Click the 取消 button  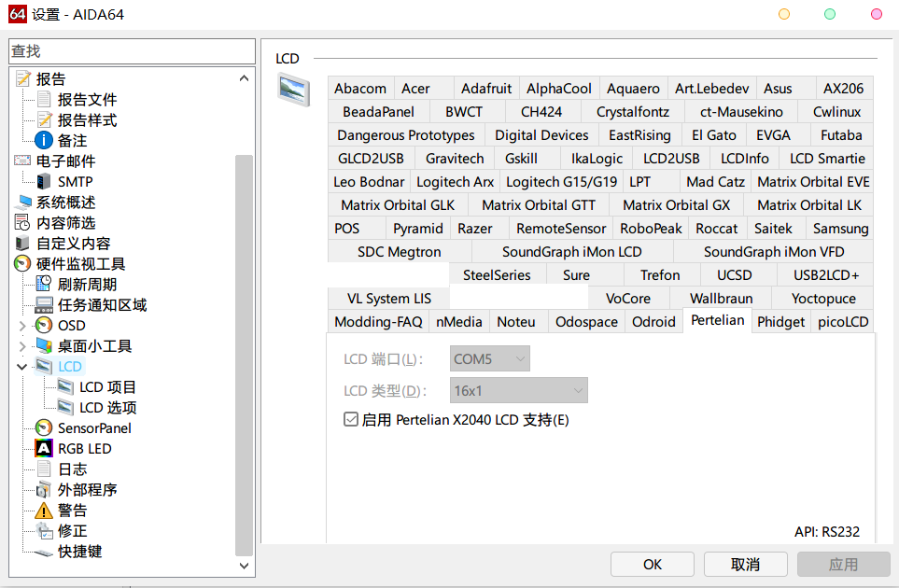[x=745, y=565]
